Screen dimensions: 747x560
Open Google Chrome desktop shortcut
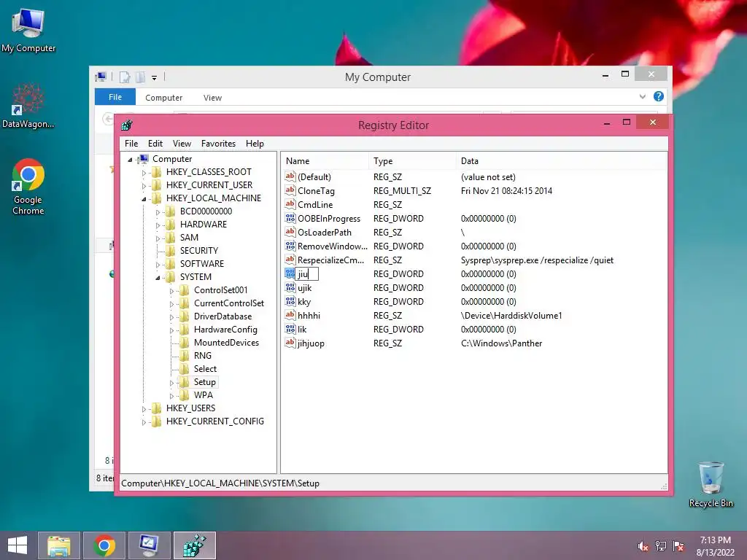point(28,187)
